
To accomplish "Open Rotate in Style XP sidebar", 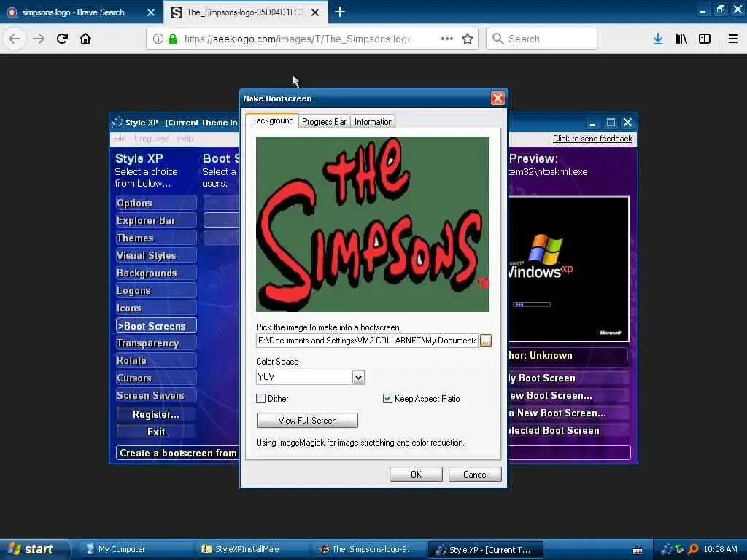I will click(x=156, y=360).
